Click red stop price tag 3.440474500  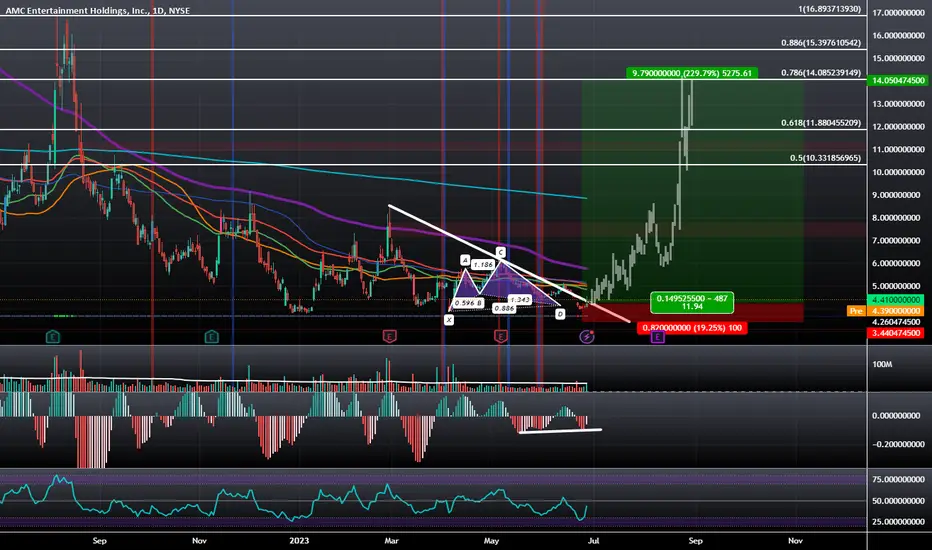898,333
